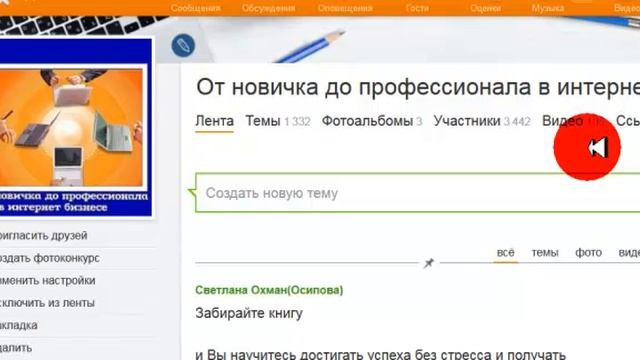Switch to the Лента tab

click(214, 121)
